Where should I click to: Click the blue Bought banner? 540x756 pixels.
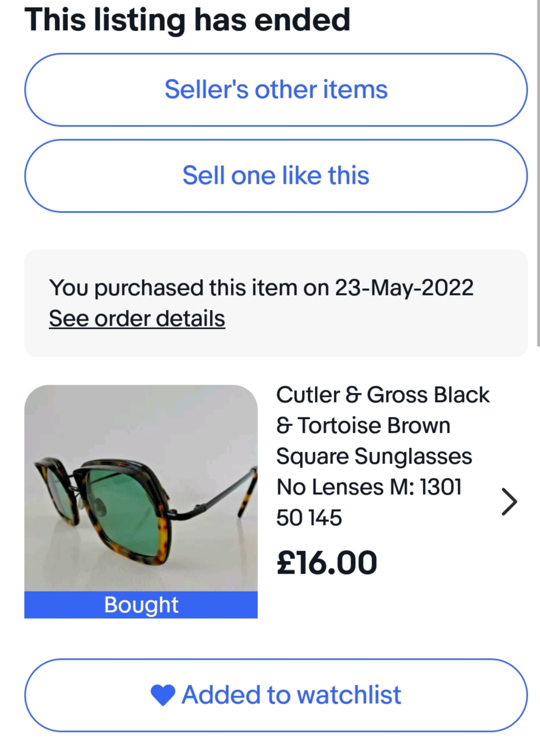[141, 605]
